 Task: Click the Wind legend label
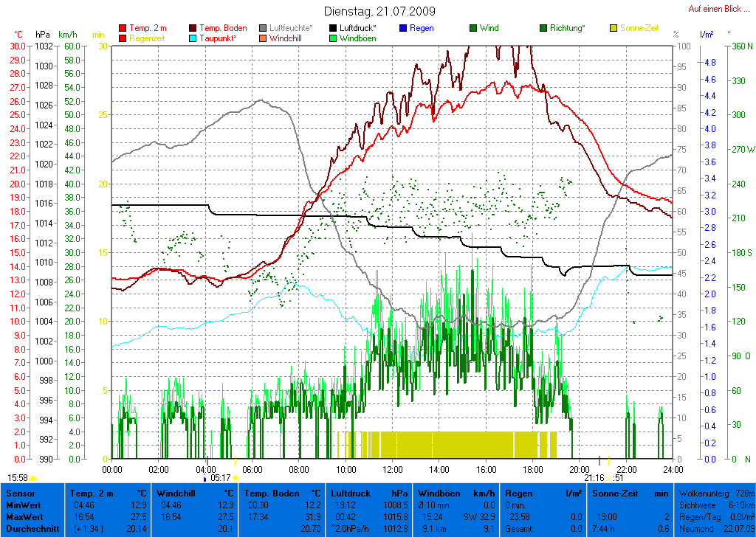(x=489, y=28)
